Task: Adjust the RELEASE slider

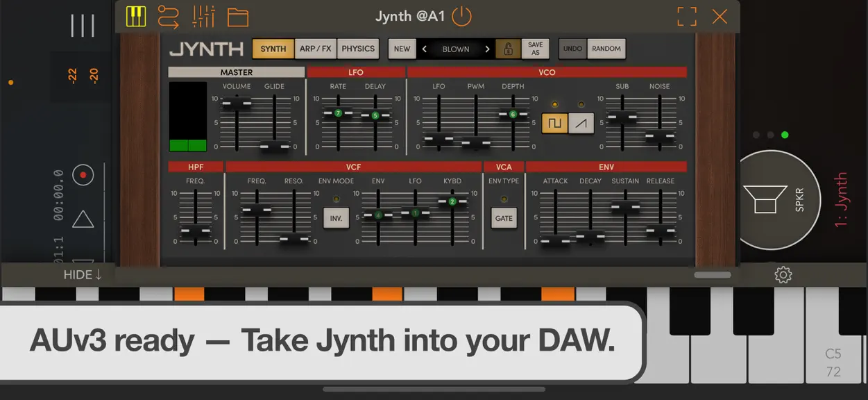Action: click(x=661, y=231)
